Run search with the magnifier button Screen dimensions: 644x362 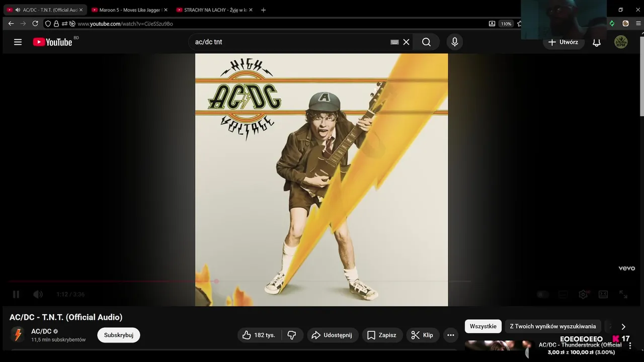426,42
